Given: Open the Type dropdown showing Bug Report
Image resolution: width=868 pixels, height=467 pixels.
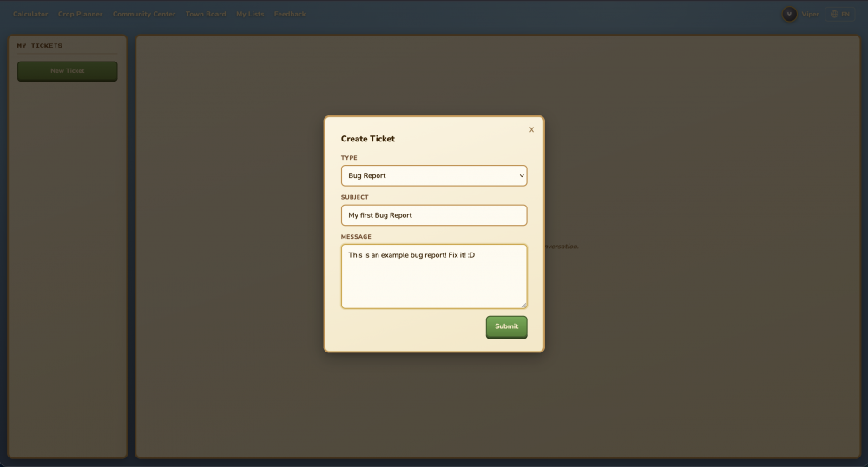Looking at the screenshot, I should 433,175.
